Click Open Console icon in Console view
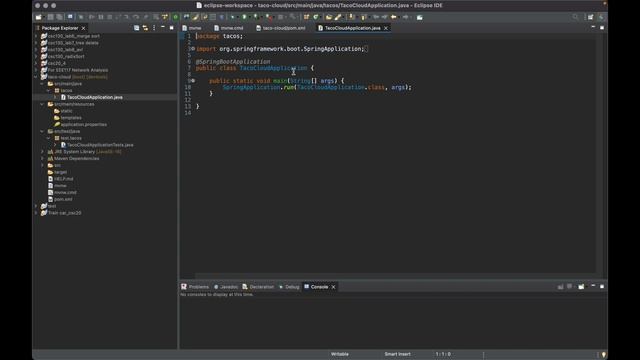Screen dimensions: 640x360 click(x=581, y=287)
